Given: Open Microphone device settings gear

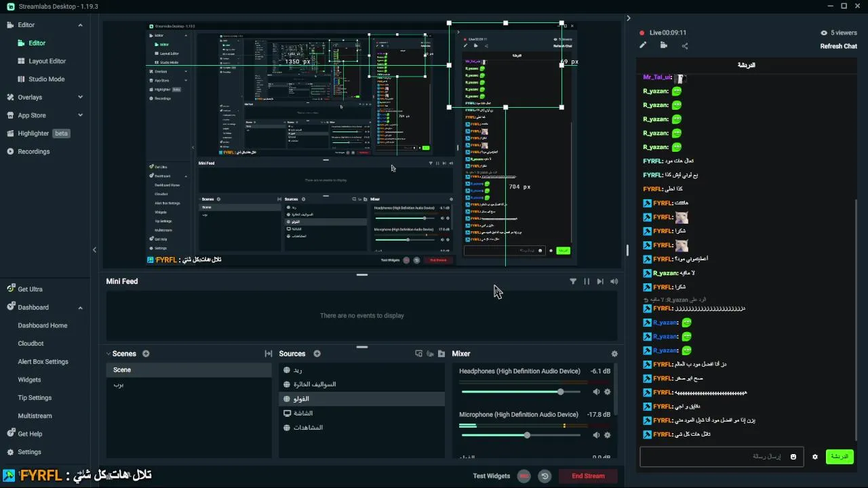Looking at the screenshot, I should 607,435.
